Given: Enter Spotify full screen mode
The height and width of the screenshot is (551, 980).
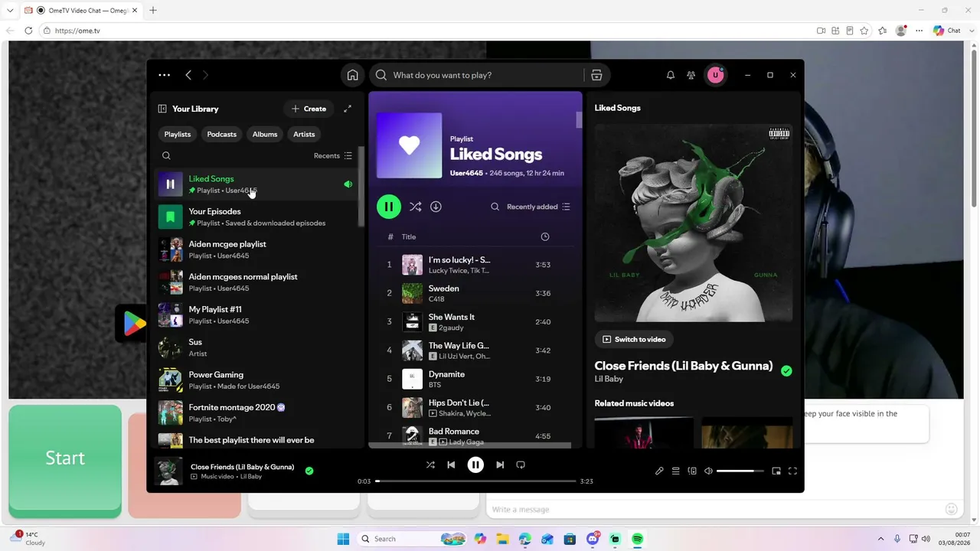Looking at the screenshot, I should coord(792,471).
